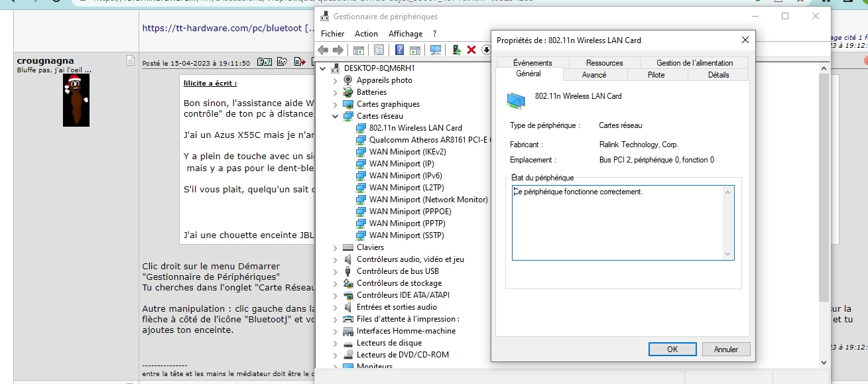Image resolution: width=868 pixels, height=384 pixels.
Task: Click the Back arrow in Device Manager toolbar
Action: pos(323,50)
